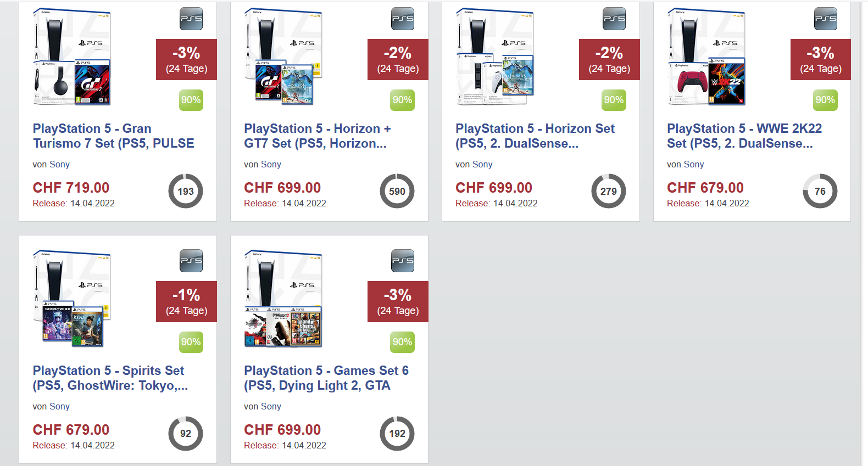Click PS5 platform icon on WWE 2K22 Set
Image resolution: width=868 pixels, height=466 pixels.
(826, 19)
